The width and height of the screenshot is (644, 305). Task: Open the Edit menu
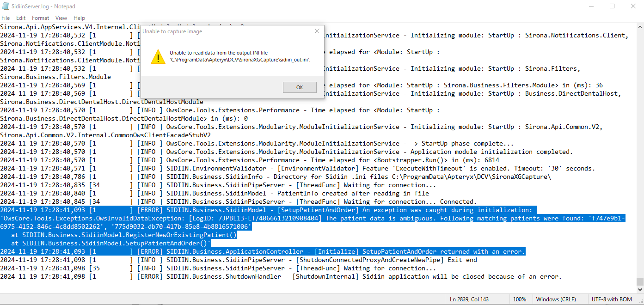coord(21,18)
